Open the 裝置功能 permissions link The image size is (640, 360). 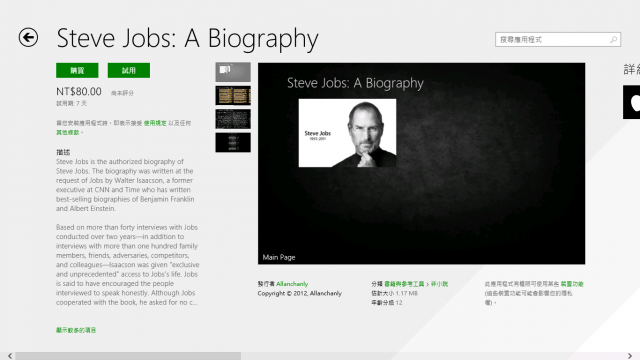point(572,284)
